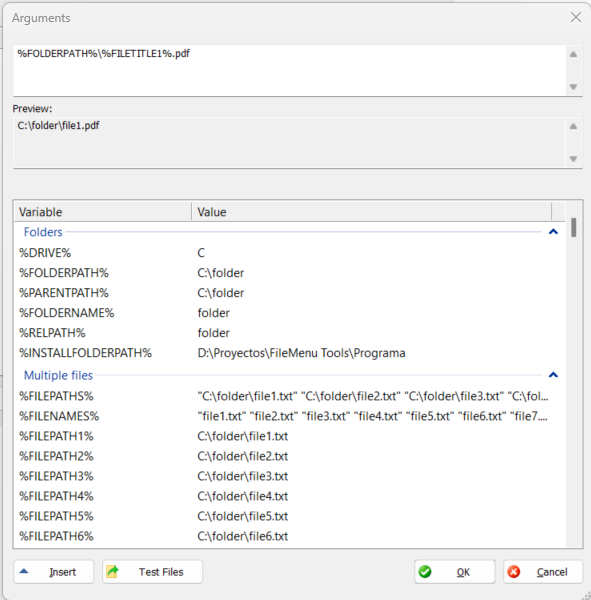Image resolution: width=591 pixels, height=600 pixels.
Task: Click the variable list scrollbar thumb
Action: pos(573,228)
